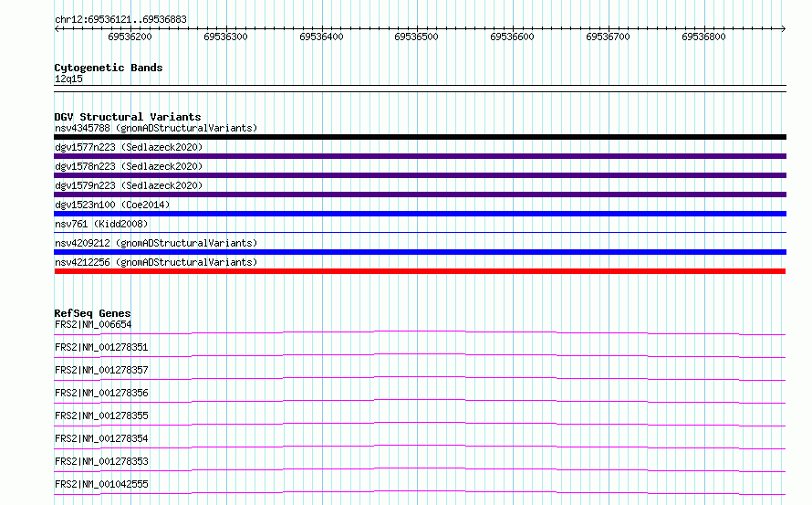Click ruler position label 69536600
This screenshot has height=505, width=812.
coord(512,37)
